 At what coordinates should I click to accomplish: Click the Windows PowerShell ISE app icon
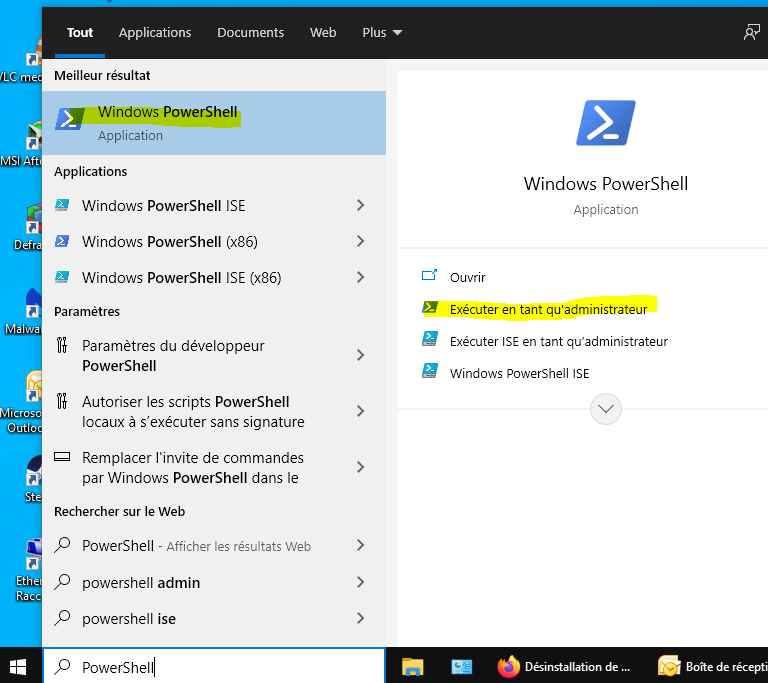[62, 205]
